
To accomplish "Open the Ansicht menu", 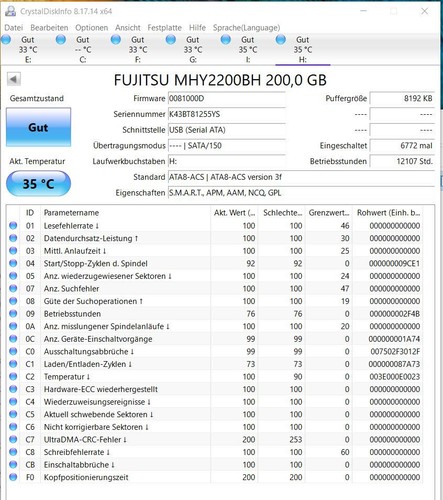I will (x=128, y=28).
